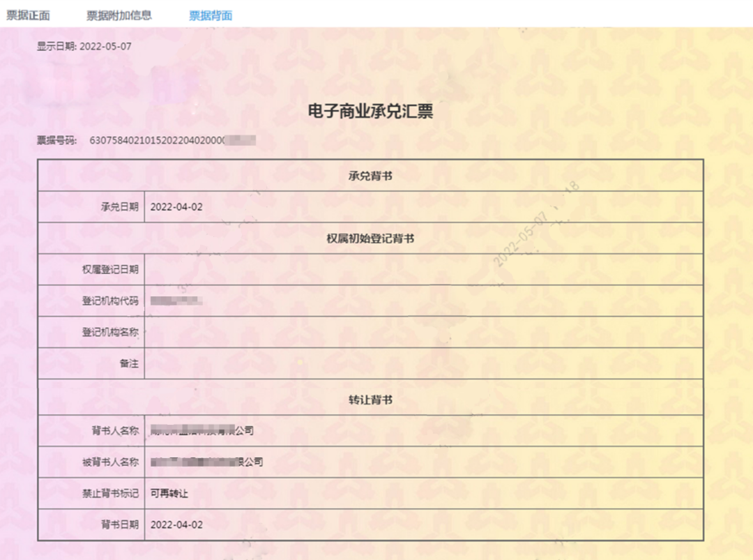Click the 电子商业承兑汇票 title heading
Viewport: 753px width, 560px height.
370,112
